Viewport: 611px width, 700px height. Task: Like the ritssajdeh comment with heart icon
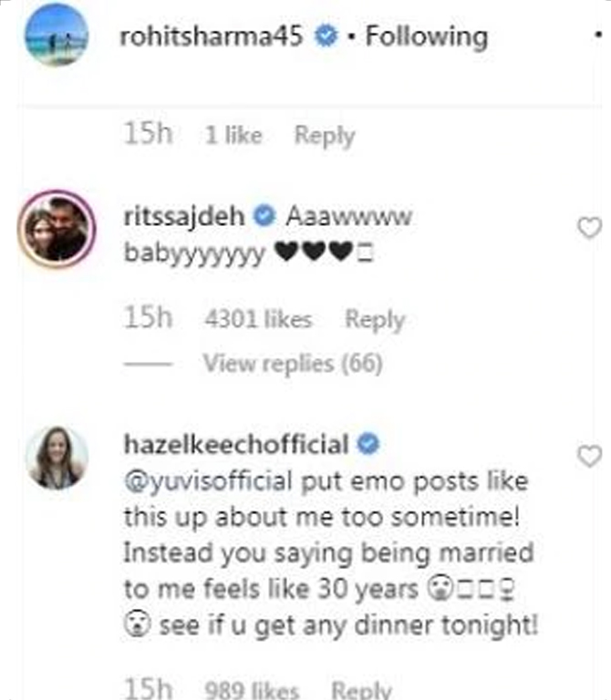point(590,228)
